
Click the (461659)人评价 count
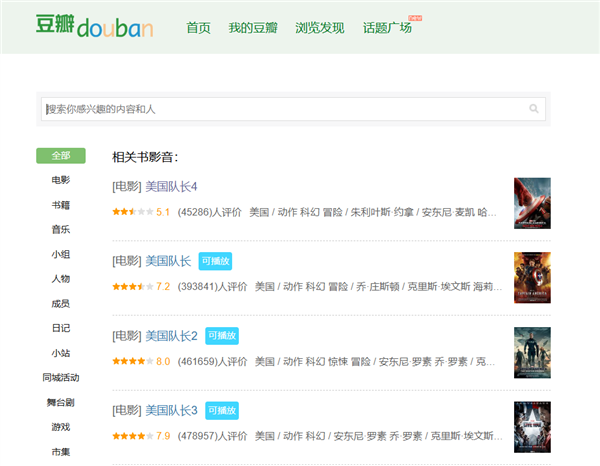(212, 361)
